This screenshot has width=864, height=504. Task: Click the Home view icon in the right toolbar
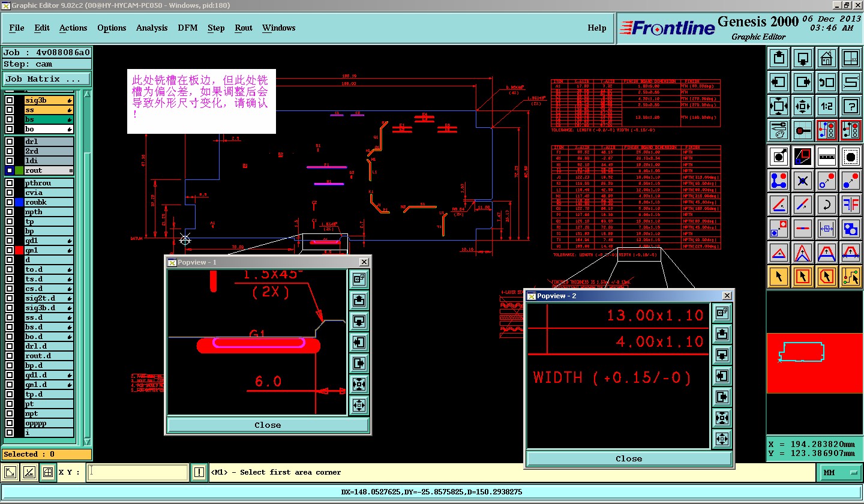click(827, 58)
